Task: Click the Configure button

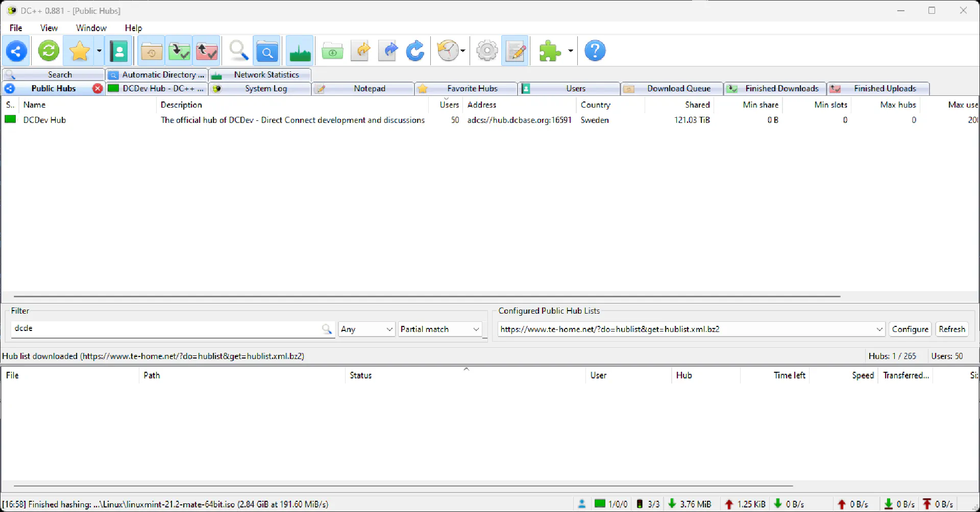Action: [x=910, y=329]
